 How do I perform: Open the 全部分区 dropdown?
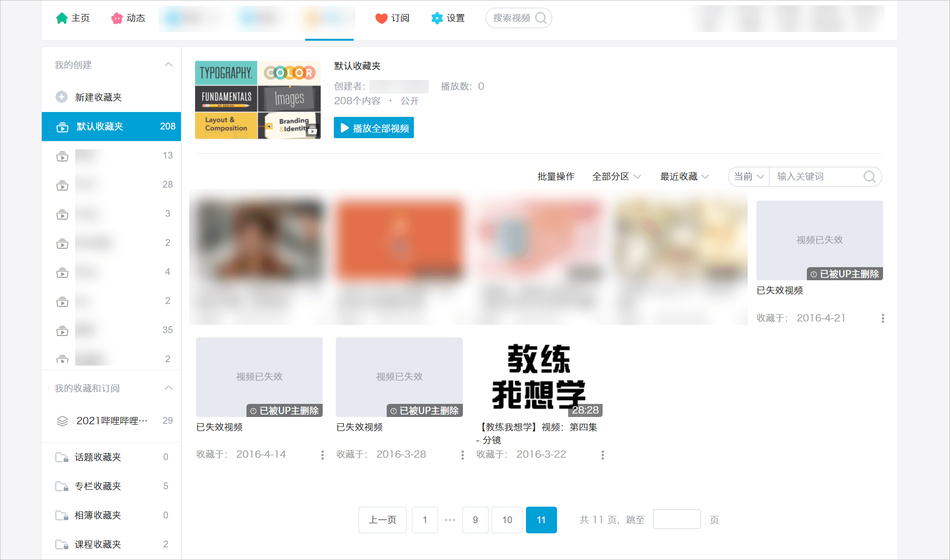tap(616, 176)
